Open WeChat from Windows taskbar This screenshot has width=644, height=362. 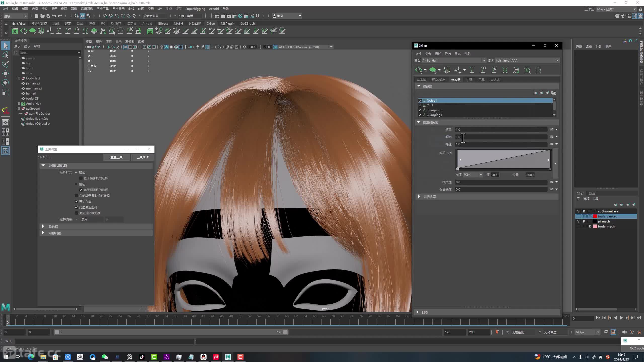(x=105, y=357)
